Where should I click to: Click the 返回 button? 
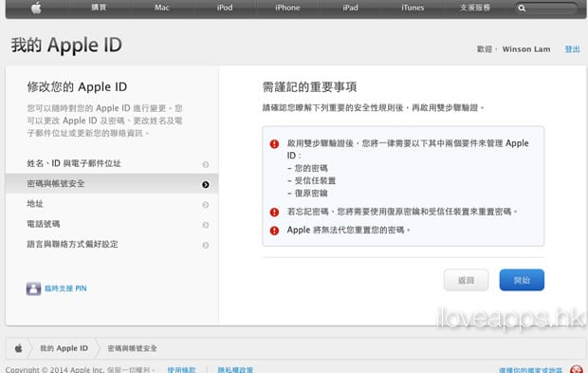pos(466,280)
